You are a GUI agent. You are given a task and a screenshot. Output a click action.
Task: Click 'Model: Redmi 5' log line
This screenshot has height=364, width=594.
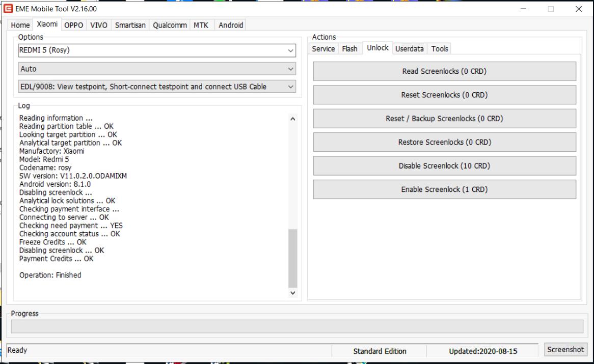[44, 159]
